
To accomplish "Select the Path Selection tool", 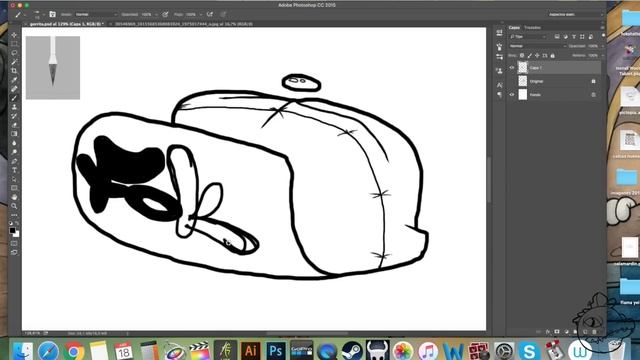I will 14,179.
